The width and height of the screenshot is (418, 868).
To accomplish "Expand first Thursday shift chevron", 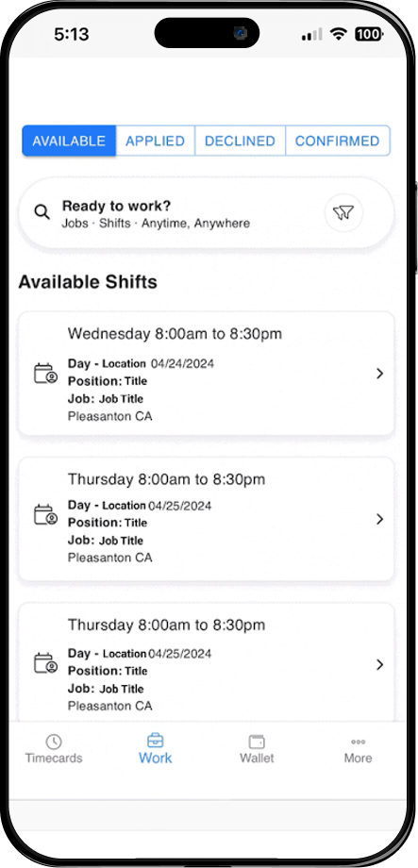I will pyautogui.click(x=380, y=519).
